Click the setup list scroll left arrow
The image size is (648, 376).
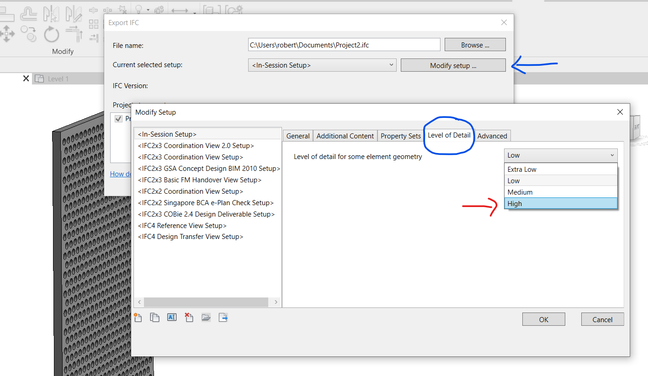click(139, 302)
